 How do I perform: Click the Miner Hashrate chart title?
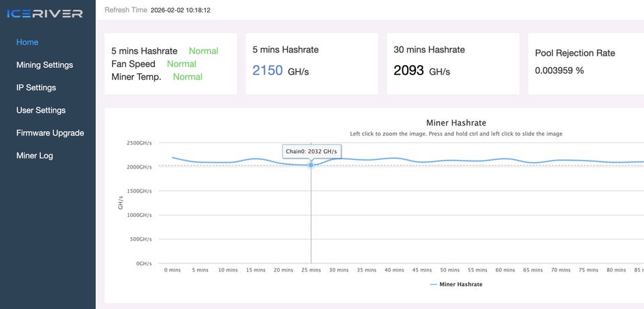[x=456, y=123]
